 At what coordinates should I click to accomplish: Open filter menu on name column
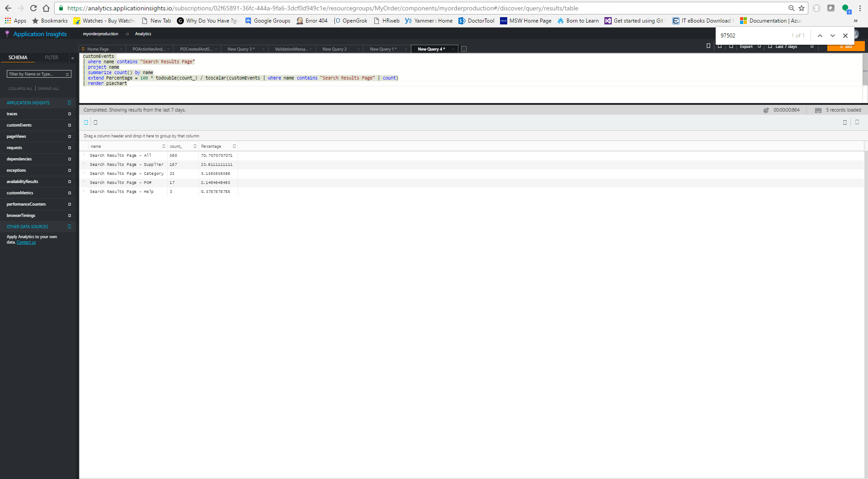[x=164, y=146]
